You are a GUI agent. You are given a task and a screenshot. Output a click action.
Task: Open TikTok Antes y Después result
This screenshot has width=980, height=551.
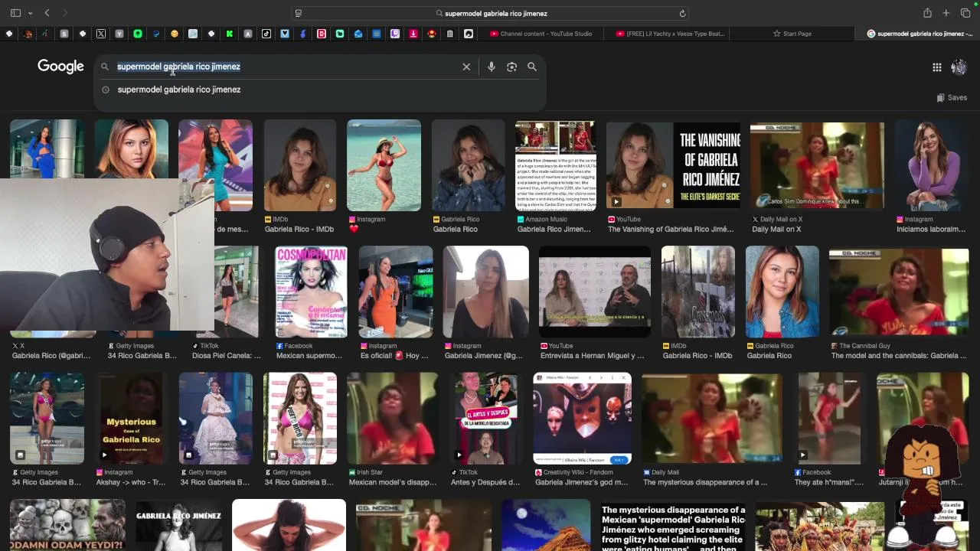coord(485,419)
